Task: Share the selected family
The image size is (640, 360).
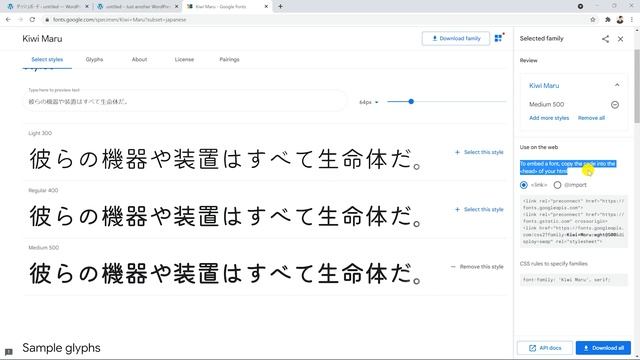Action: 605,39
